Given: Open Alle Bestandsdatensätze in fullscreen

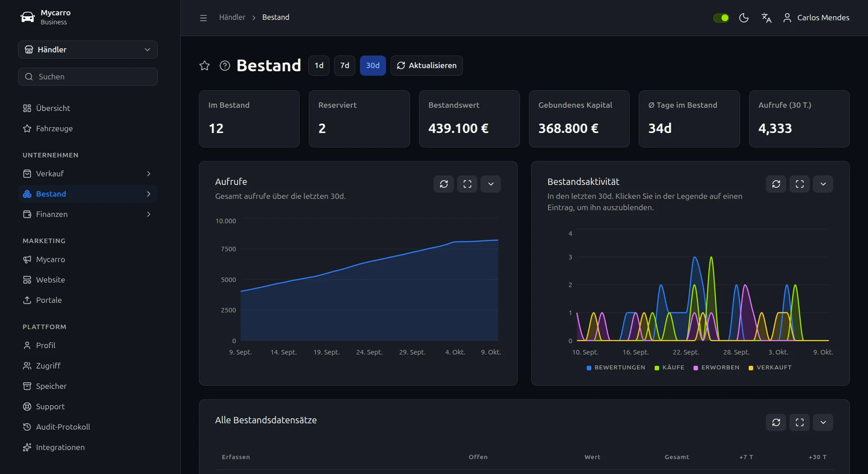Looking at the screenshot, I should (x=800, y=422).
